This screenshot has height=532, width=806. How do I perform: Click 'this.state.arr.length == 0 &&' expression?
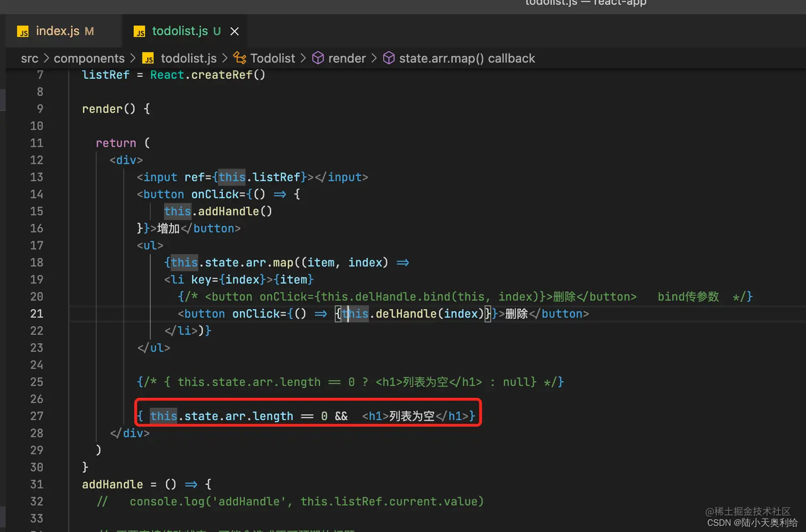(248, 416)
